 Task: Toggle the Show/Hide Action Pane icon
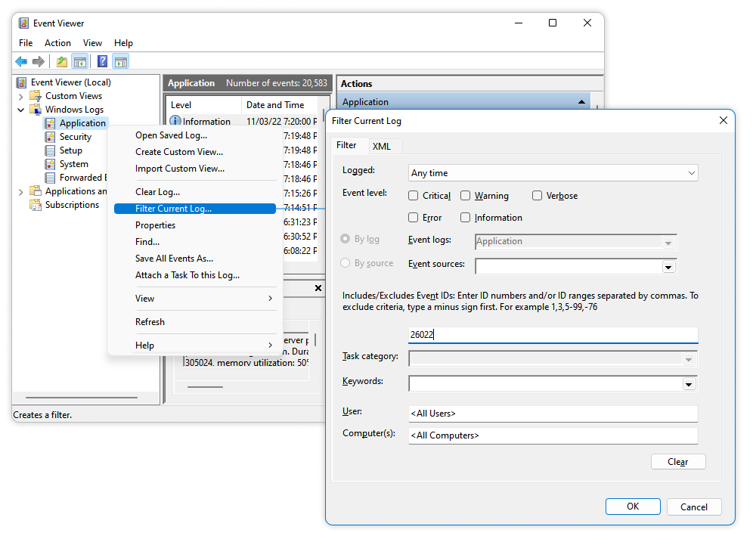120,62
